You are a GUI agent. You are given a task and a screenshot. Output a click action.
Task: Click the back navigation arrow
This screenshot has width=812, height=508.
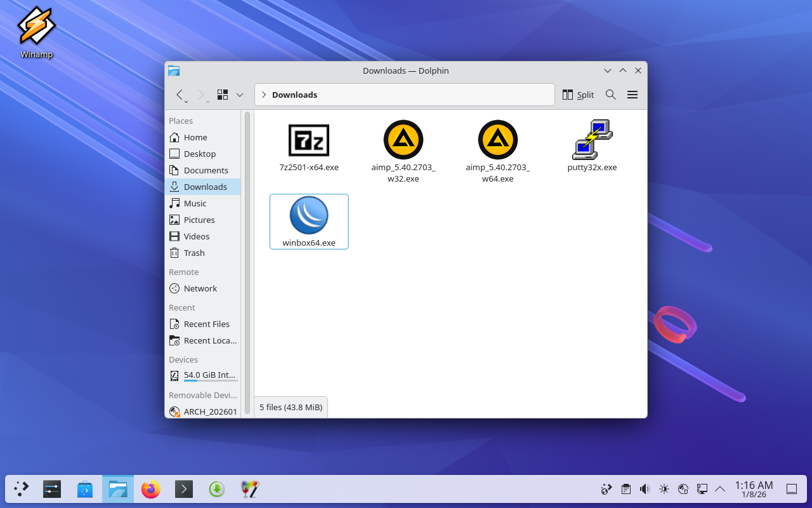[x=180, y=95]
